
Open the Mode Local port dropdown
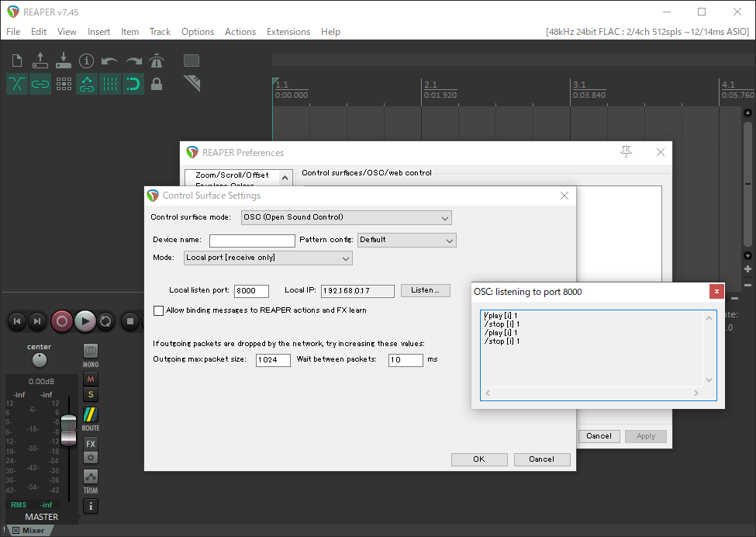pyautogui.click(x=268, y=258)
